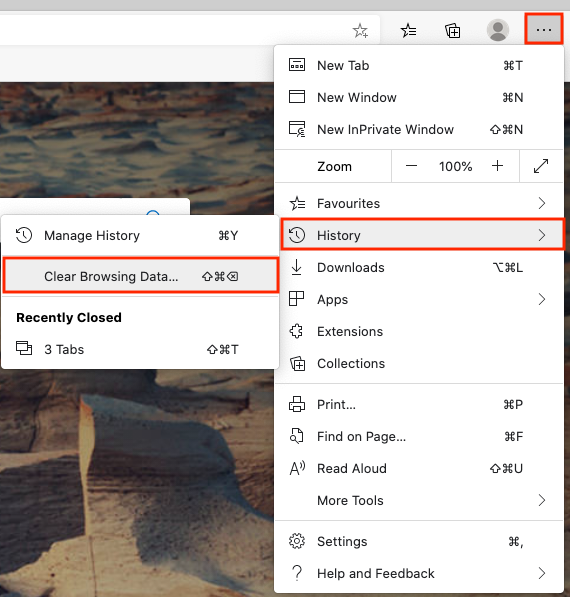Viewport: 570px width, 597px height.
Task: Expand the Favourites submenu
Action: click(x=418, y=203)
